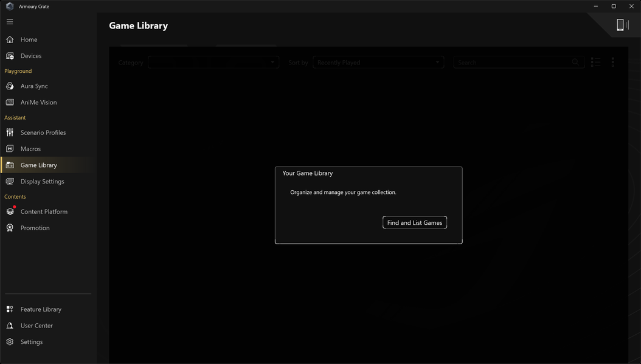Click the Scenario Profiles sliders icon
The width and height of the screenshot is (641, 364).
click(10, 132)
